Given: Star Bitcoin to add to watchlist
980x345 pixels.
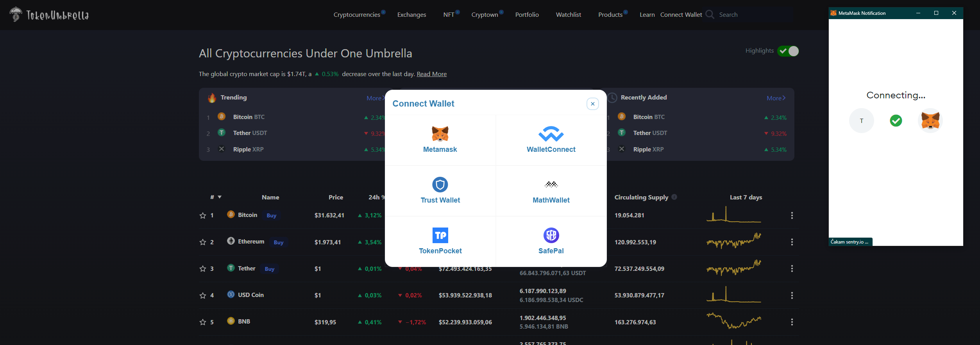Looking at the screenshot, I should coord(202,215).
